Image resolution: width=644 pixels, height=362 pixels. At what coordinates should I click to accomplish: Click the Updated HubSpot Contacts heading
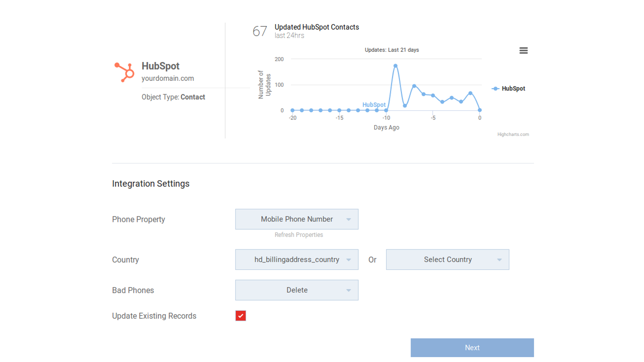coord(317,27)
